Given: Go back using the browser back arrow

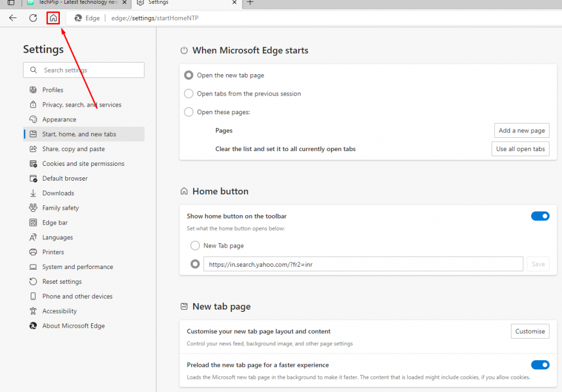Looking at the screenshot, I should pos(13,18).
